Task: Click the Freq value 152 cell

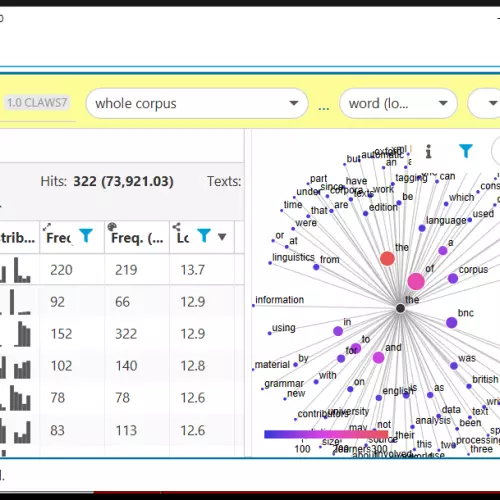Action: [x=61, y=334]
